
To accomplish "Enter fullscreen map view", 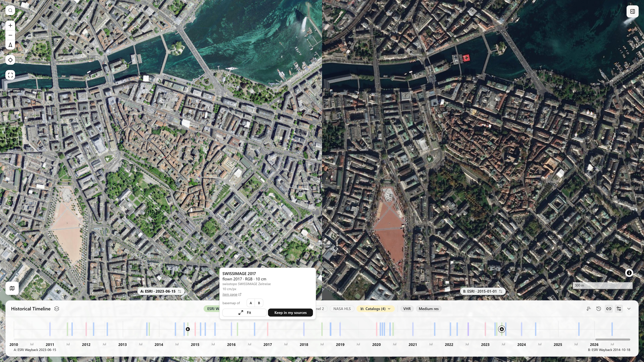I will coord(10,75).
